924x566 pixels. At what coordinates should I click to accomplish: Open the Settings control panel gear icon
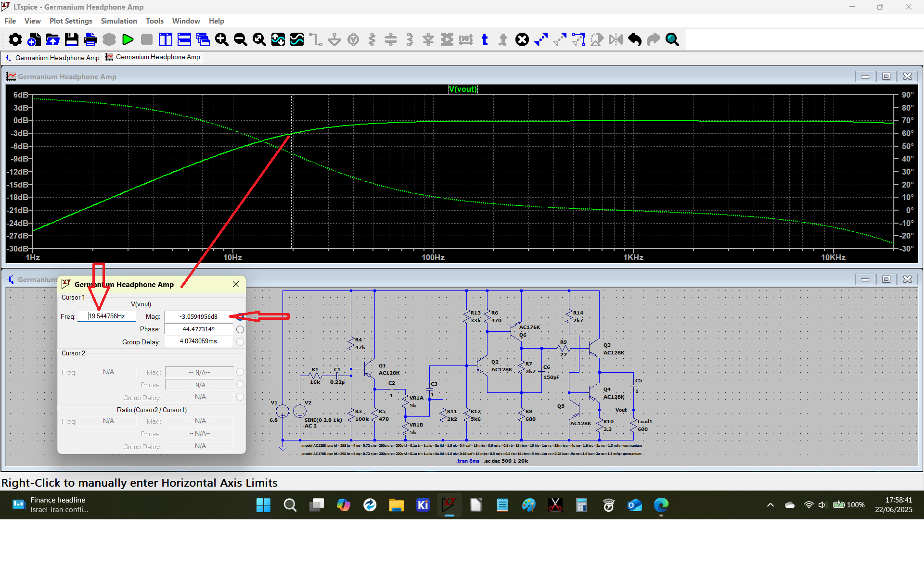coord(15,39)
